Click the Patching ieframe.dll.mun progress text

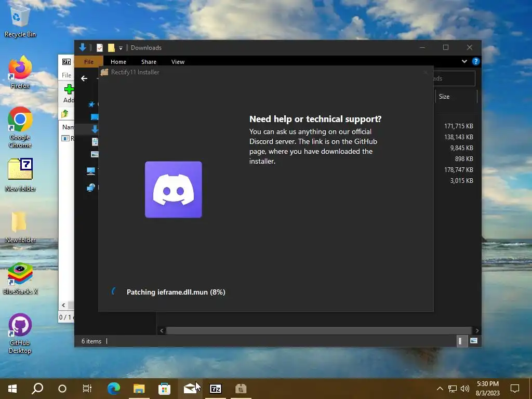pyautogui.click(x=176, y=292)
